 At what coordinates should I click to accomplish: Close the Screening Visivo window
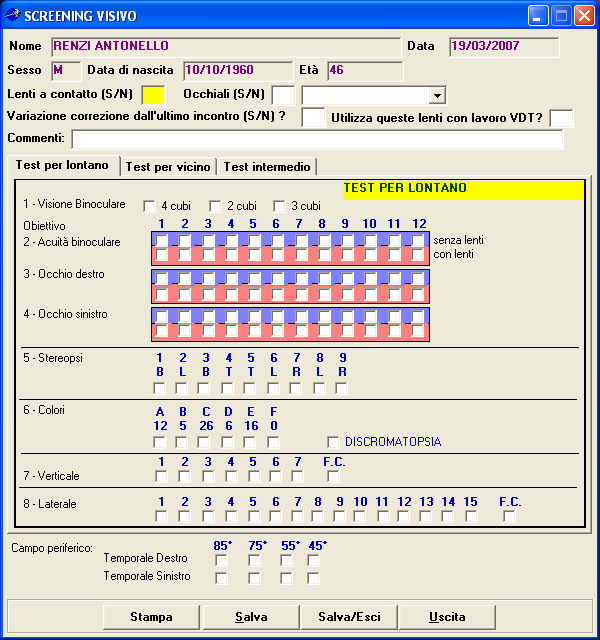584,16
